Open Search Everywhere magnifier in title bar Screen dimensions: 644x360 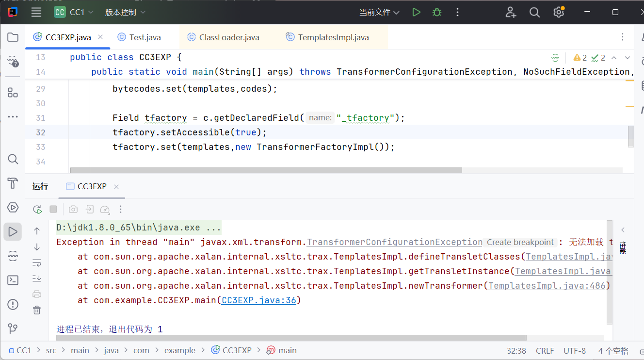[x=534, y=12]
